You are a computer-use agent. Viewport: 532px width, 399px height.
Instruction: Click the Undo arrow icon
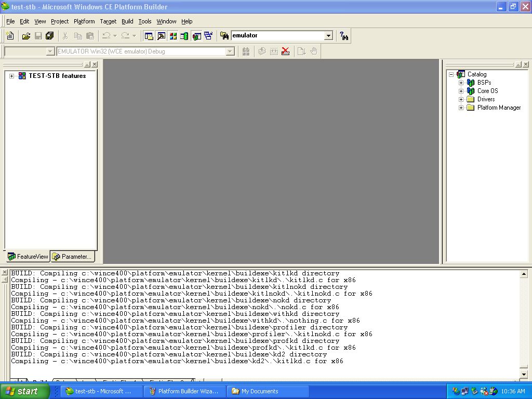tap(106, 36)
